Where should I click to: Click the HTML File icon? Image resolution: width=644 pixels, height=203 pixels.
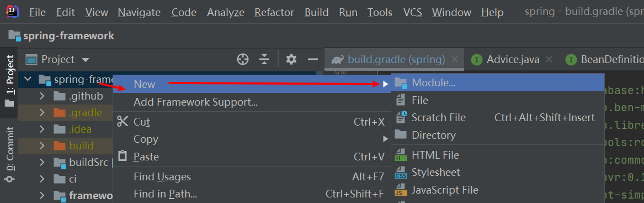tap(401, 155)
